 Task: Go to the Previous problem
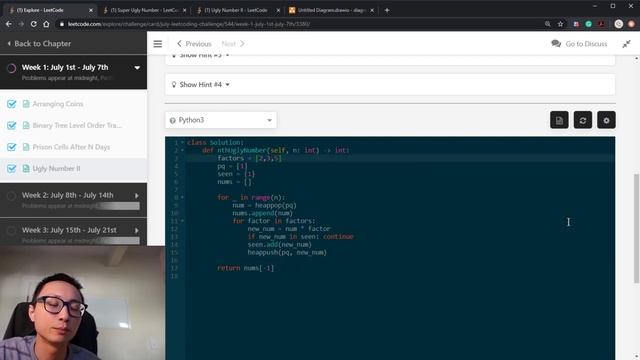pyautogui.click(x=194, y=44)
